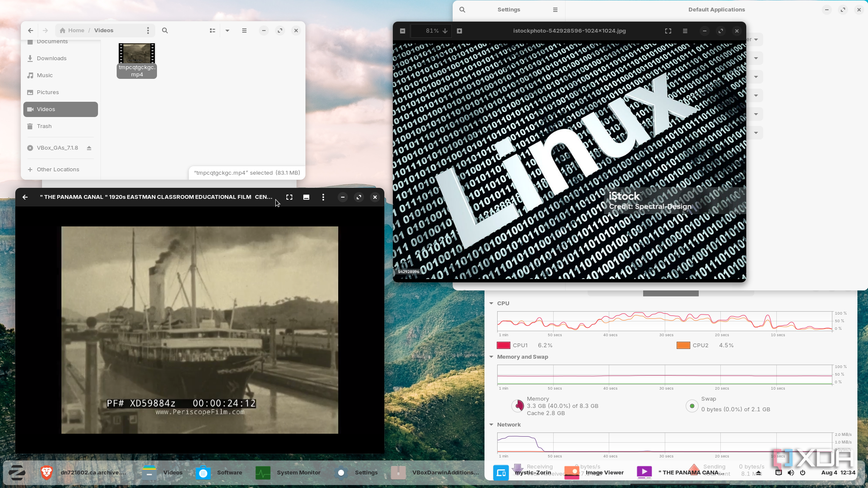Open Aug 4 12:34 clock

(x=838, y=473)
